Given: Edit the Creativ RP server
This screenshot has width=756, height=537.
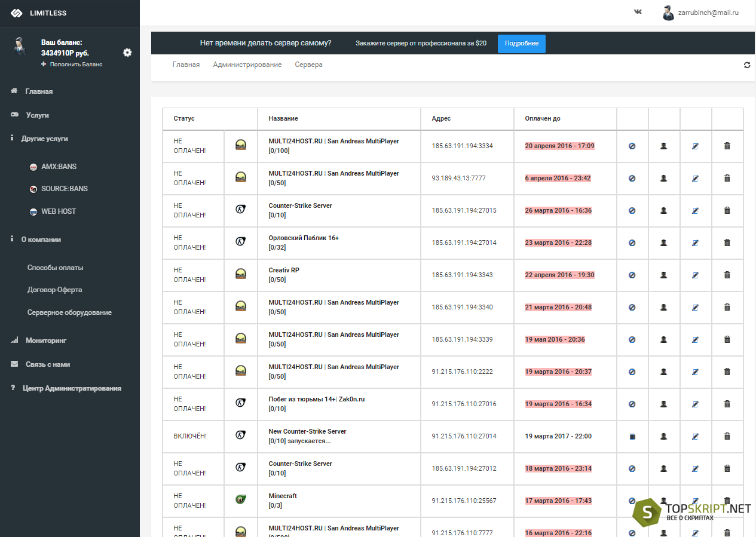Looking at the screenshot, I should [695, 275].
